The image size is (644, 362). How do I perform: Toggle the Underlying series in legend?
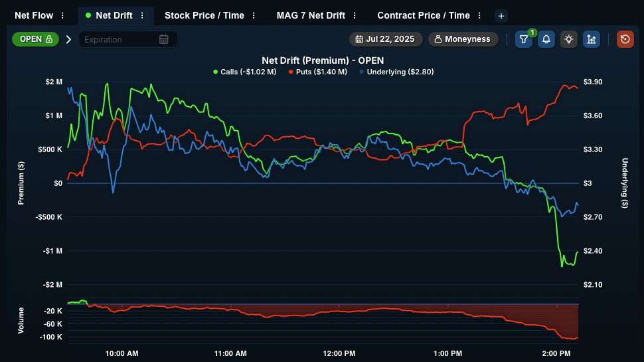coord(396,72)
